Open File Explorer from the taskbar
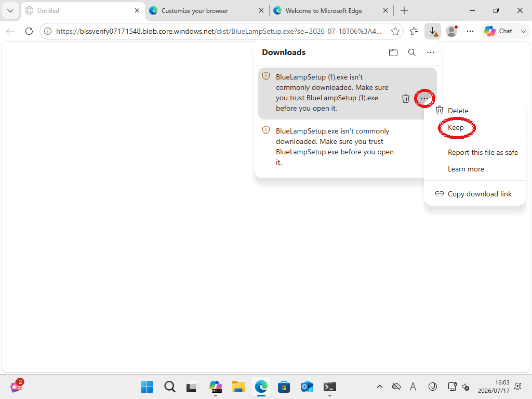This screenshot has height=399, width=532. 238,387
